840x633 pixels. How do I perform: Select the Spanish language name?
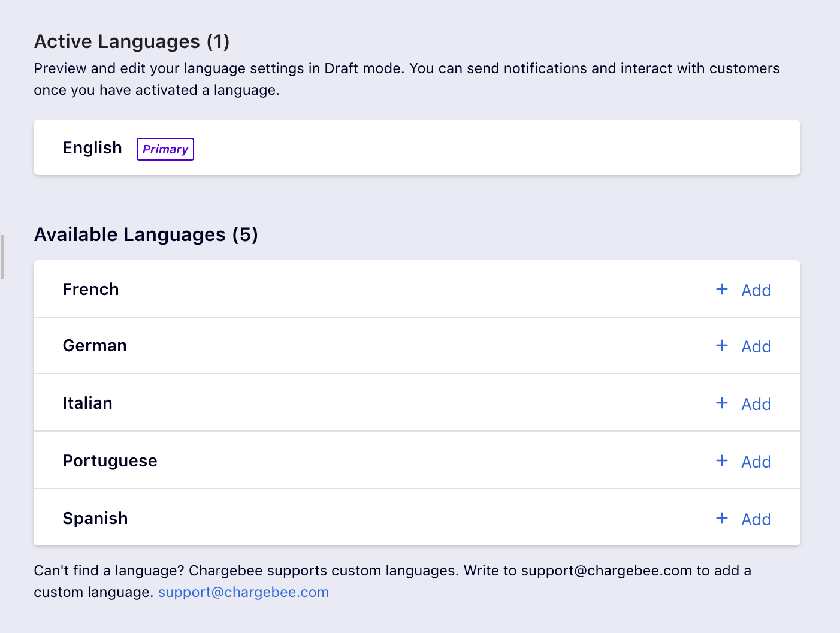click(95, 518)
